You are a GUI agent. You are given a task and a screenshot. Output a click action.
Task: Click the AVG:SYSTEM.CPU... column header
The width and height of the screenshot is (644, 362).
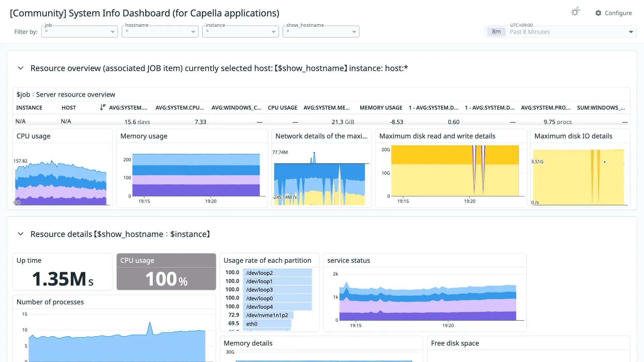(180, 108)
